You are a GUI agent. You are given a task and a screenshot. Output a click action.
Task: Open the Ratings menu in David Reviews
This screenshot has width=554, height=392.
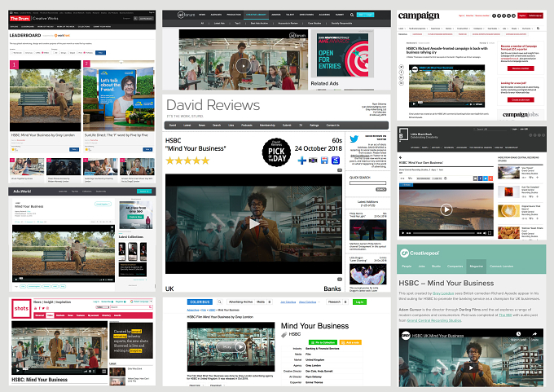pos(314,126)
